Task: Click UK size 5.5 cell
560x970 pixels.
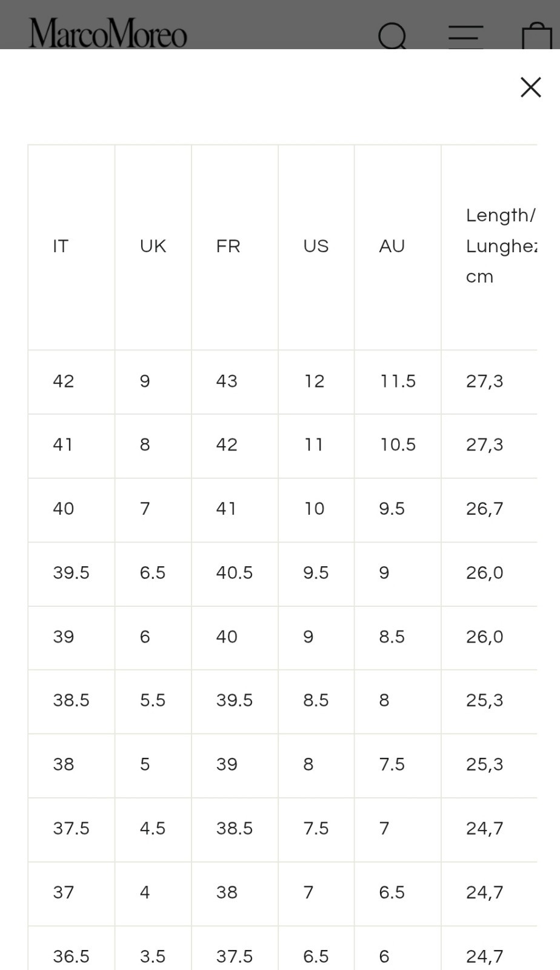Action: click(x=152, y=701)
